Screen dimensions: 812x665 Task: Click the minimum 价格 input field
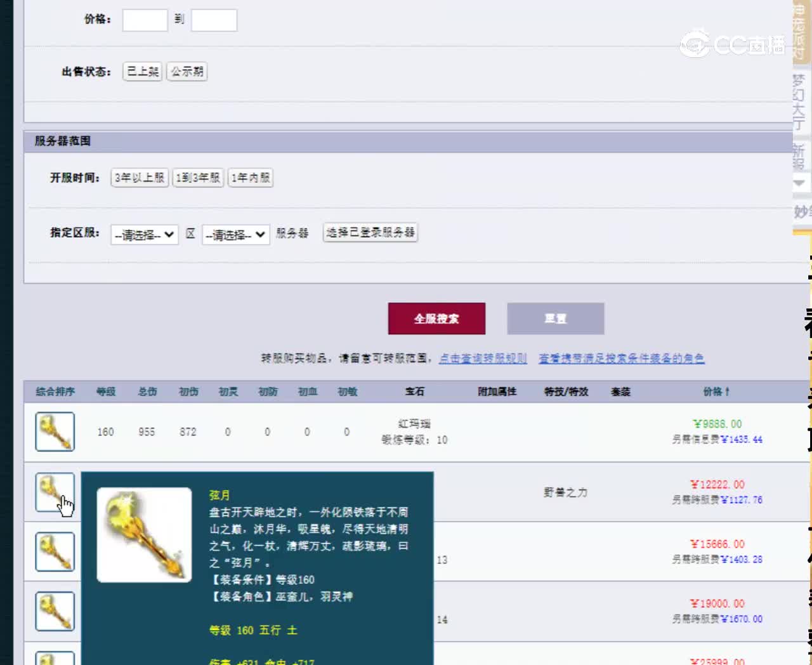pos(145,20)
